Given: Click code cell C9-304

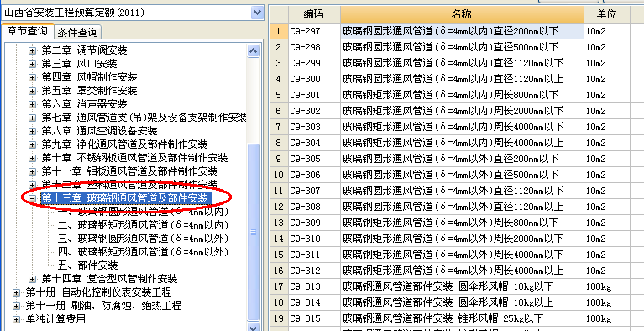Looking at the screenshot, I should click(x=314, y=143).
